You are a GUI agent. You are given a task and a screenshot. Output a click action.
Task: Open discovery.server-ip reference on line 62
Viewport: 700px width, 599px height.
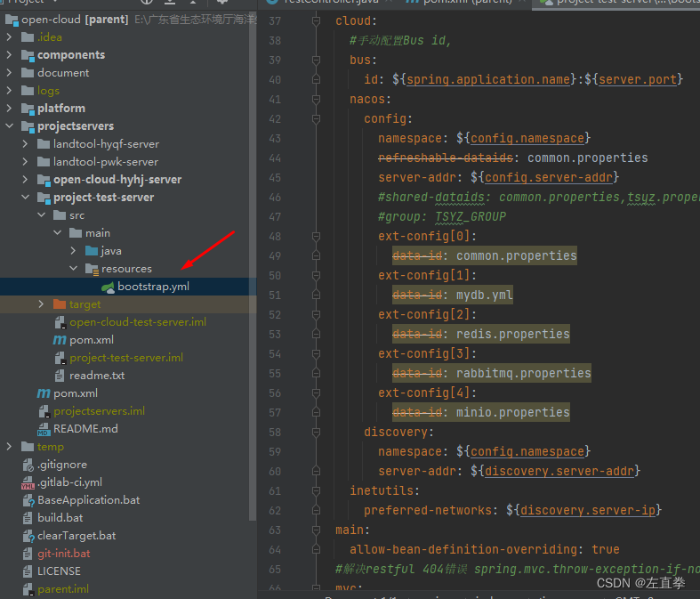coord(588,510)
